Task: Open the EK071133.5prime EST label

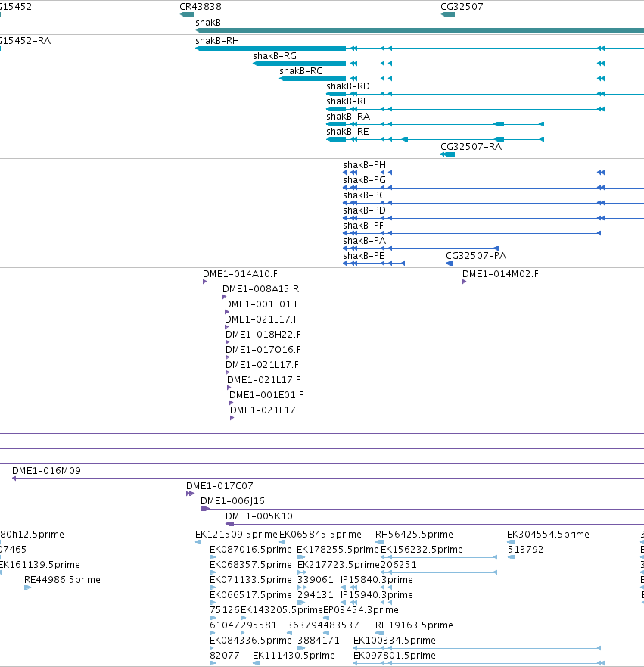Action: (x=250, y=580)
